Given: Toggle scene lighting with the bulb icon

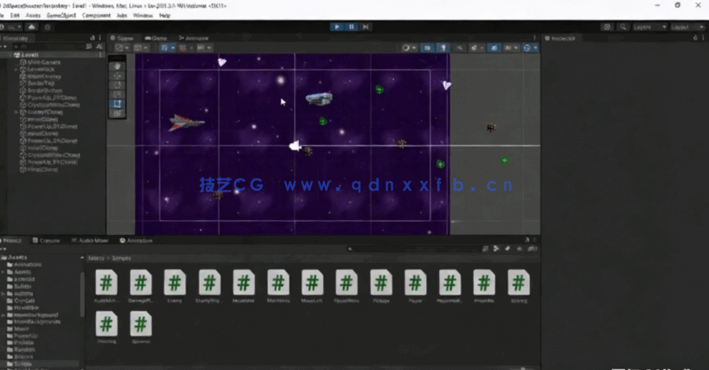Looking at the screenshot, I should 443,47.
